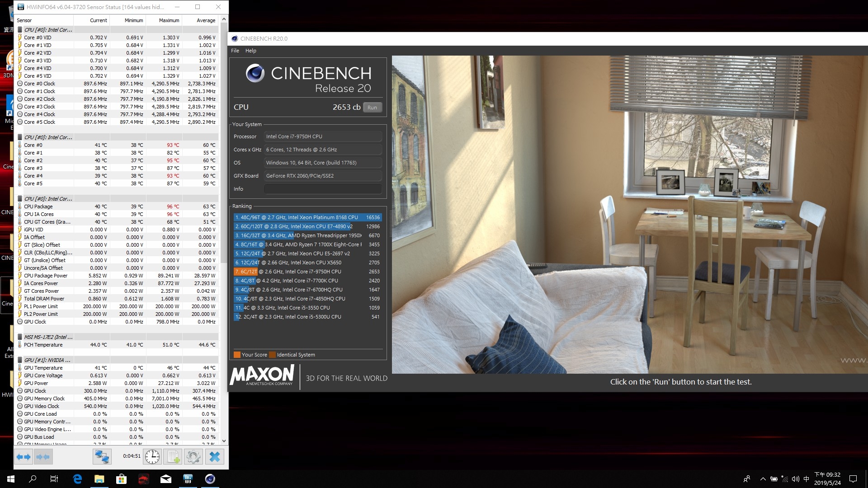Click the Cinebench rendered room image
This screenshot has width=868, height=488.
630,215
